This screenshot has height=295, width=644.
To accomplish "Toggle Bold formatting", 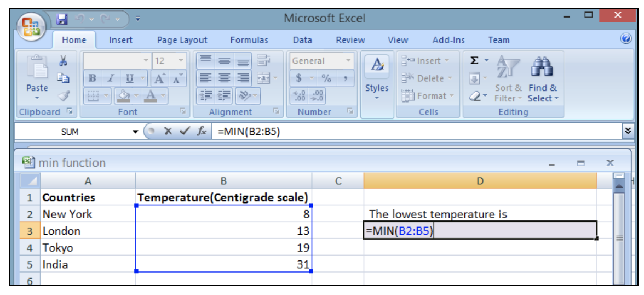I will [93, 78].
